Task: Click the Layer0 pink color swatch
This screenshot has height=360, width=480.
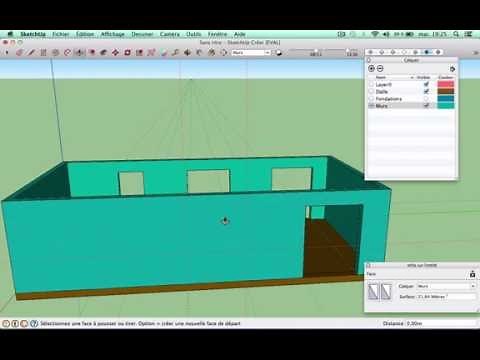Action: 446,84
